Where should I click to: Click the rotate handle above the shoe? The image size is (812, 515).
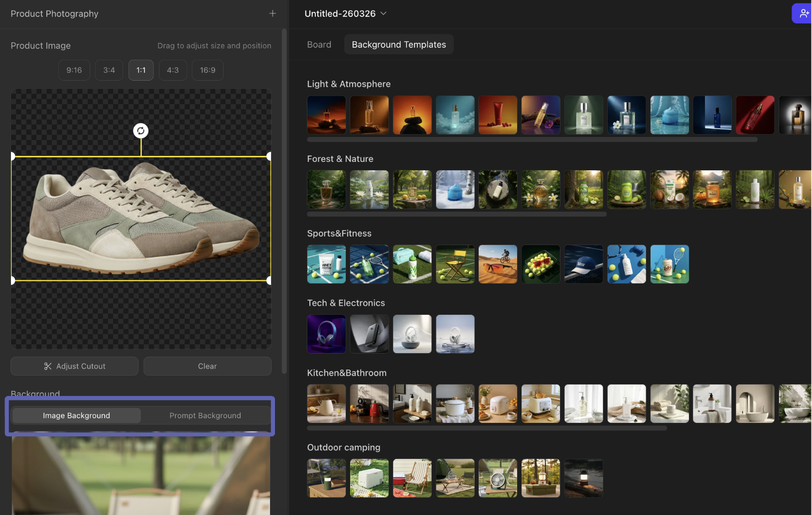(141, 131)
